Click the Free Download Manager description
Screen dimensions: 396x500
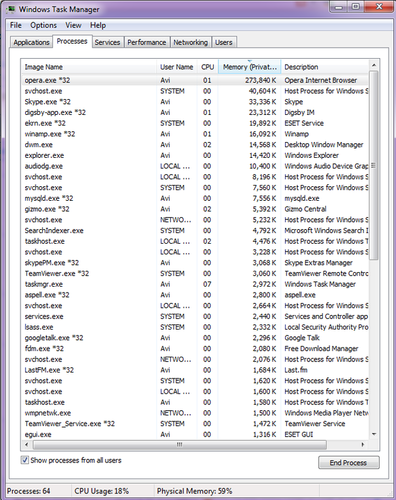[x=321, y=349]
